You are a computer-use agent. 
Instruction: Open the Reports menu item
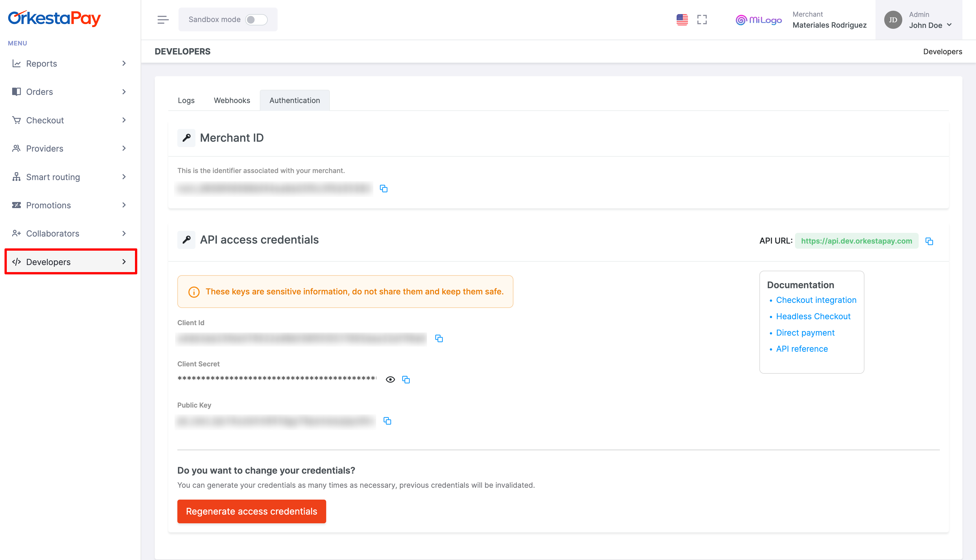pyautogui.click(x=70, y=64)
